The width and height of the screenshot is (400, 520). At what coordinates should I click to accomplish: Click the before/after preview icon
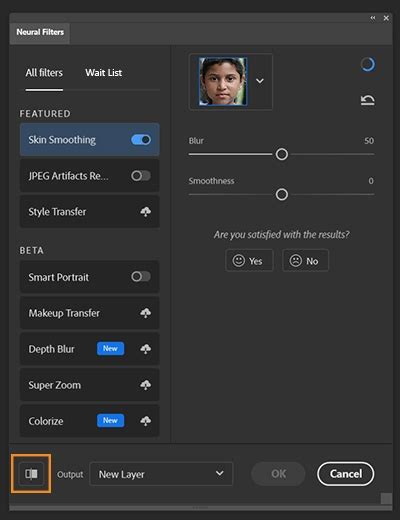click(x=31, y=474)
